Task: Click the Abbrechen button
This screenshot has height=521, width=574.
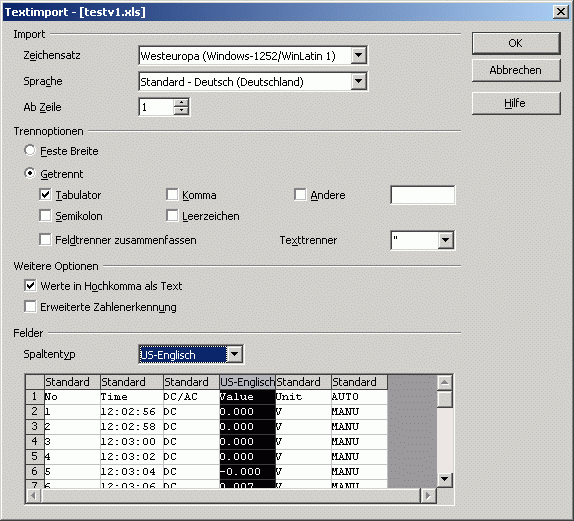Action: (x=516, y=70)
